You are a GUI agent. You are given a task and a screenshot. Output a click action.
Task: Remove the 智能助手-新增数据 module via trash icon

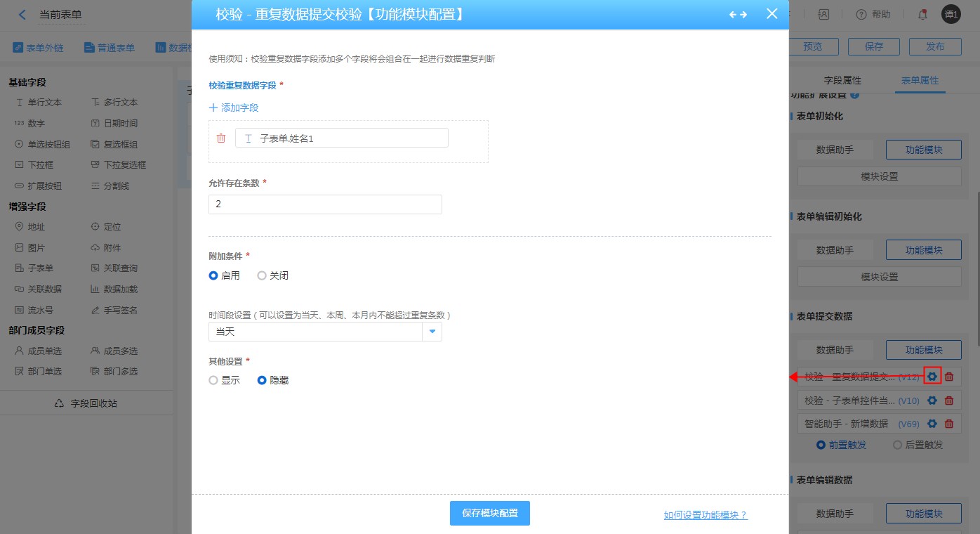pos(949,424)
